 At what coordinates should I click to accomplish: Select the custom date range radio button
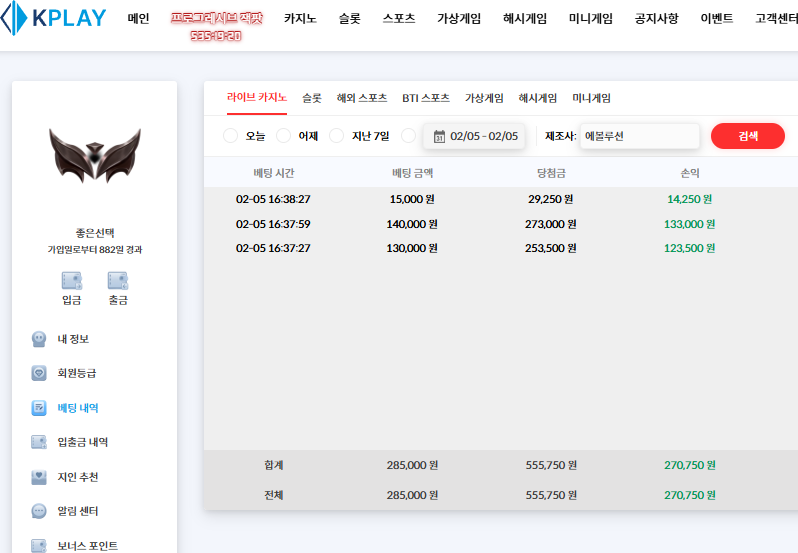[x=408, y=136]
